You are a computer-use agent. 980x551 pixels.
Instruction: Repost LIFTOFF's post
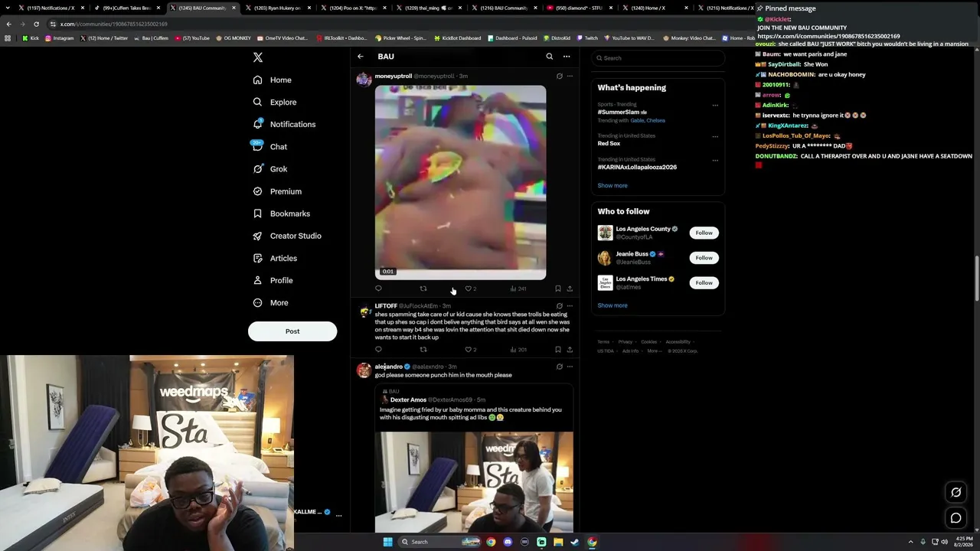pyautogui.click(x=423, y=350)
